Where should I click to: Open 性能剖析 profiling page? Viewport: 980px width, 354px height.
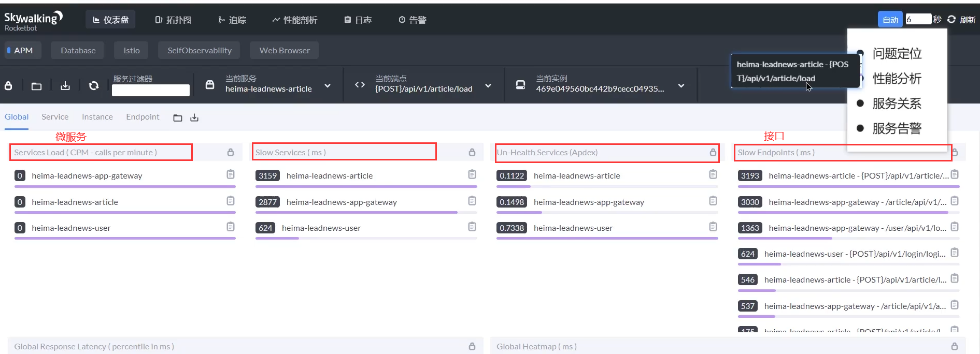(x=294, y=20)
